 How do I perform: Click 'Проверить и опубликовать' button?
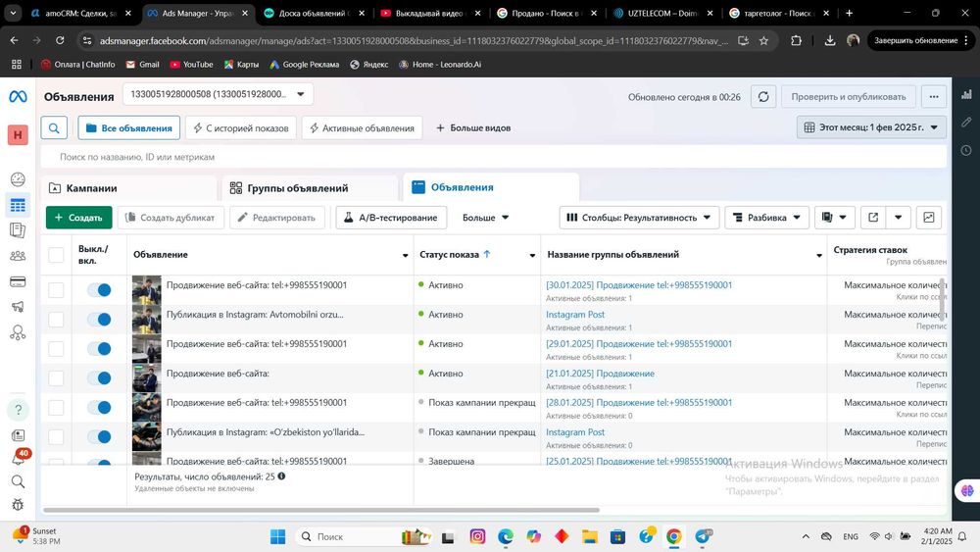tap(848, 97)
